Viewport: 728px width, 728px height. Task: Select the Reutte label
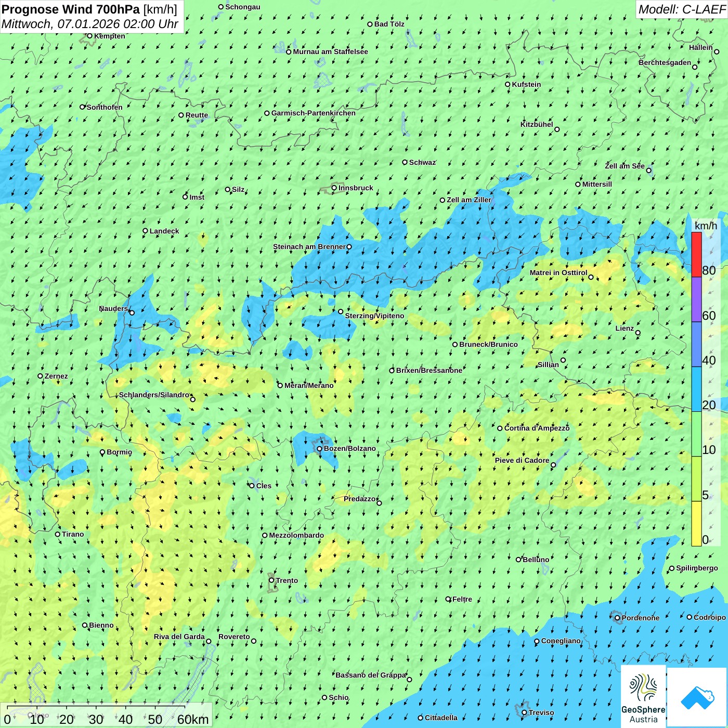coord(197,115)
